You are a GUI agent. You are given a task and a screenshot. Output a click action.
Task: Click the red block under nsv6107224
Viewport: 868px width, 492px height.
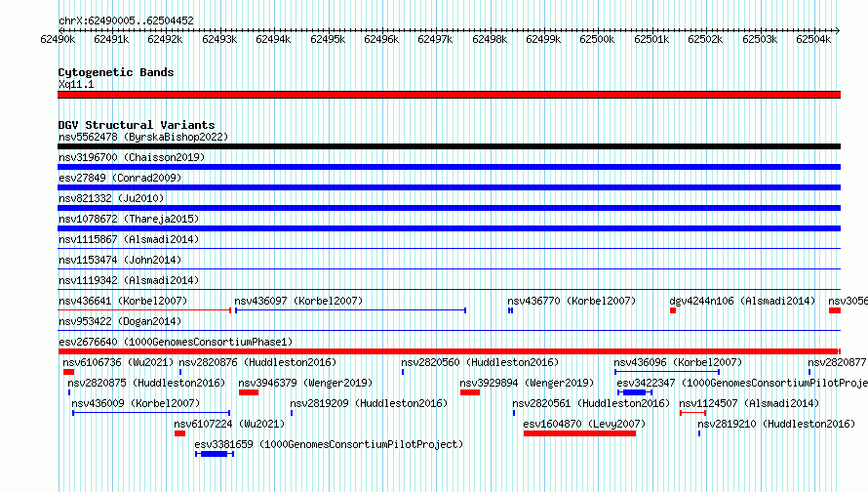point(179,433)
